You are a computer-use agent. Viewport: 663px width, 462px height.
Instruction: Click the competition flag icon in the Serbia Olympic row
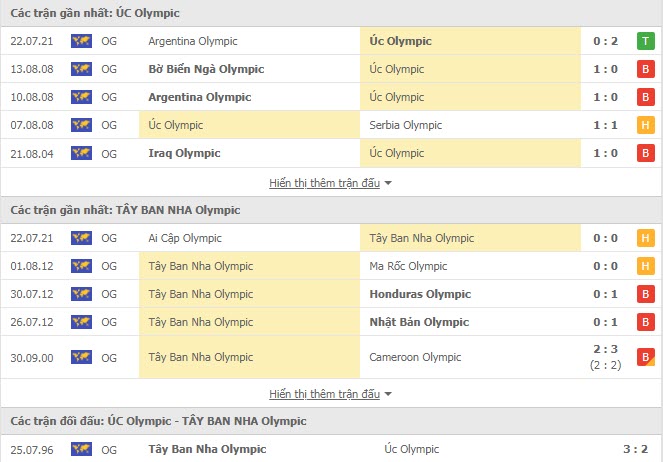(x=81, y=125)
